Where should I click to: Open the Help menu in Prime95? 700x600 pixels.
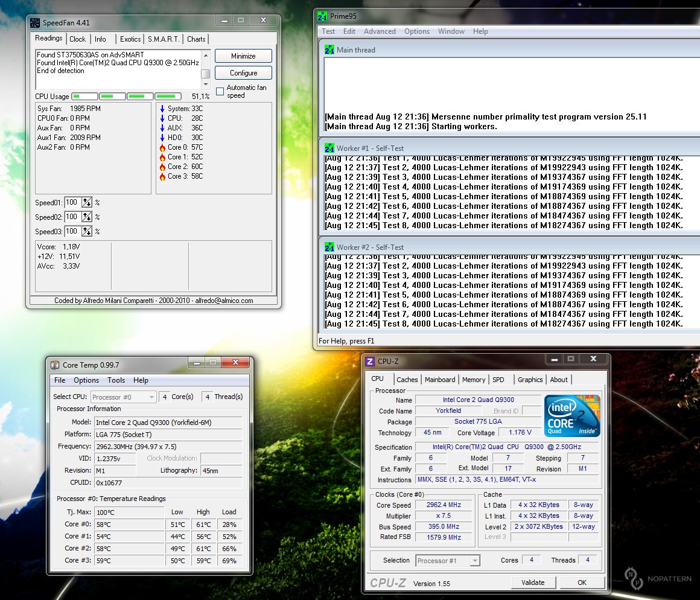[x=480, y=31]
